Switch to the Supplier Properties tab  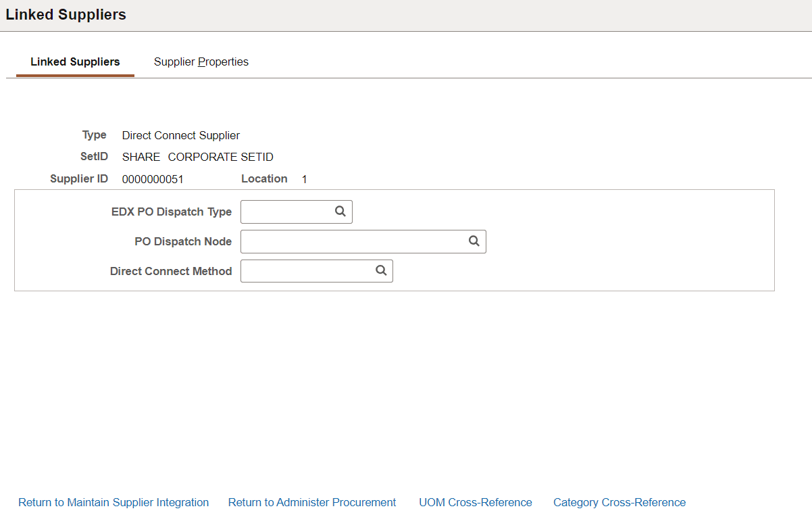click(x=201, y=62)
